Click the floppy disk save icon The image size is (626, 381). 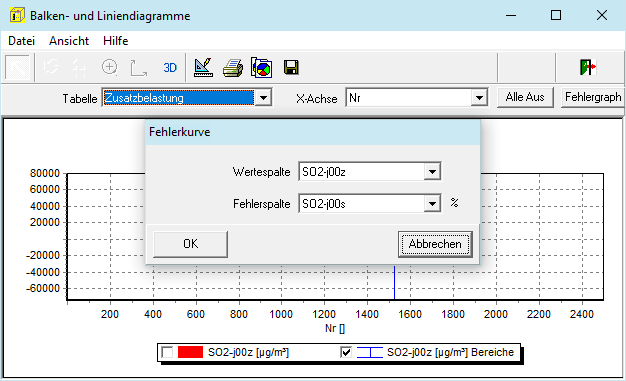pos(291,67)
